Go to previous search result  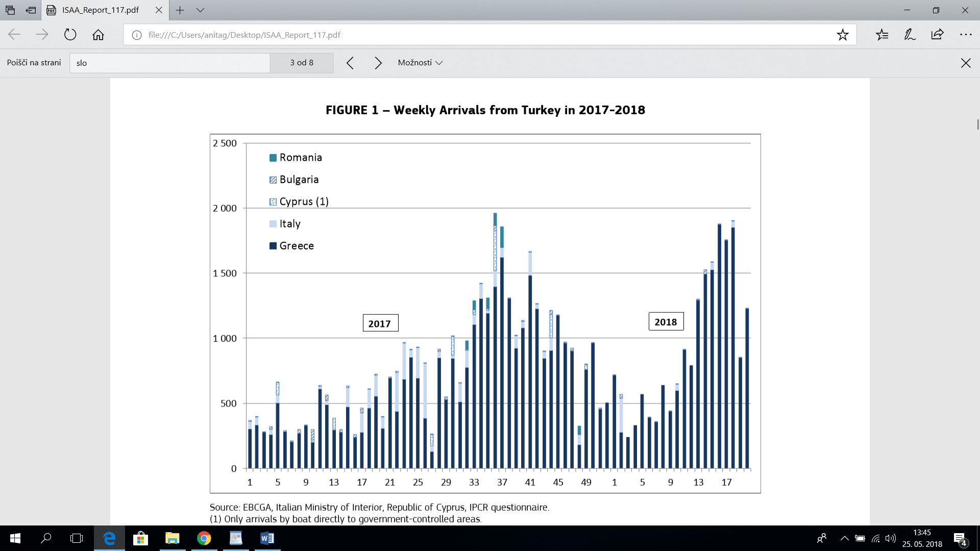pos(350,63)
